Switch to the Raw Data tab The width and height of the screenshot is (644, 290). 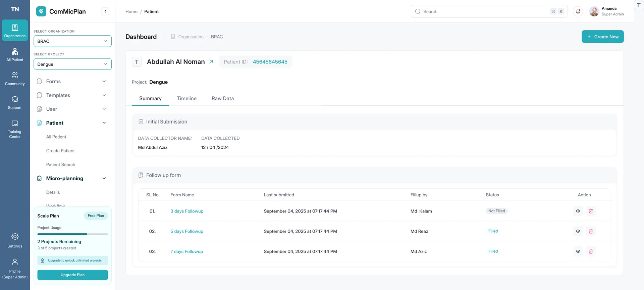(x=223, y=98)
